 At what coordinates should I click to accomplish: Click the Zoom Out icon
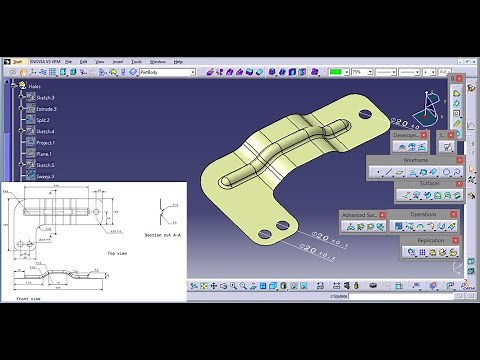coord(243,286)
